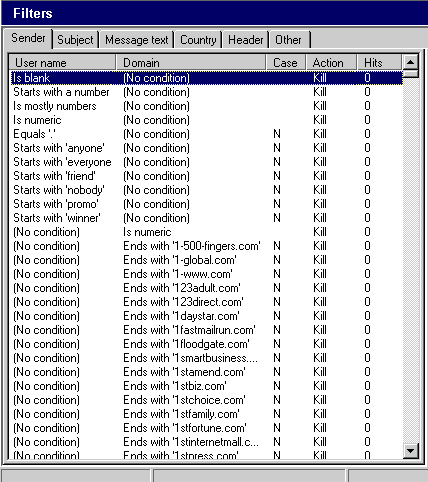
Task: Switch to the Subject tab
Action: click(x=76, y=40)
